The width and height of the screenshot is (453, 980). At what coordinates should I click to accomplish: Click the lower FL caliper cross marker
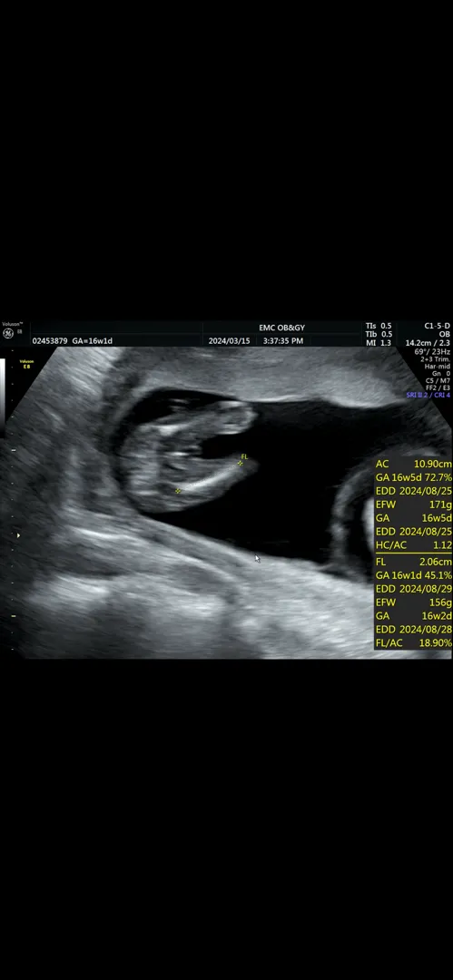coord(178,491)
